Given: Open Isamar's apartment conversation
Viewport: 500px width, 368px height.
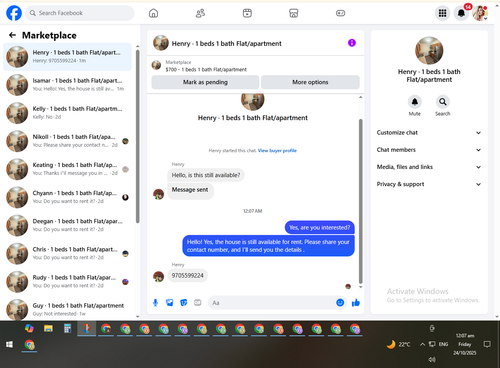Looking at the screenshot, I should click(x=68, y=85).
